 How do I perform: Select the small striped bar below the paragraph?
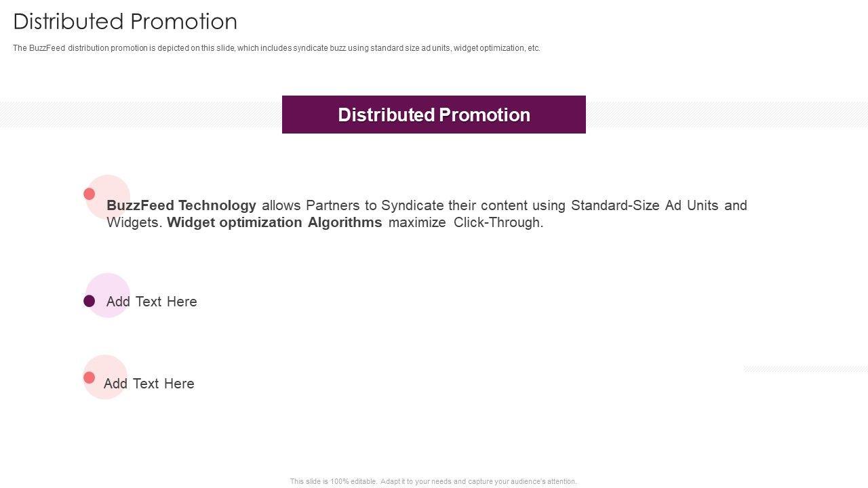point(806,369)
